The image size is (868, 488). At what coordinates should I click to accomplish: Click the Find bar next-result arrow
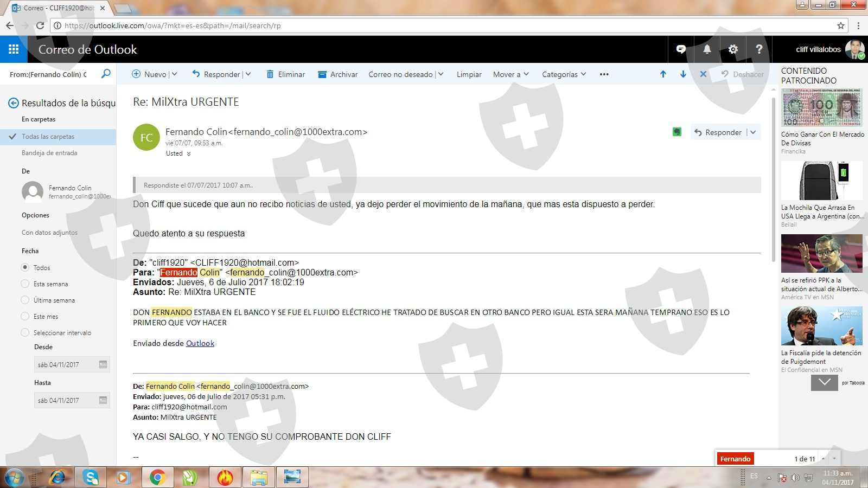(x=834, y=459)
